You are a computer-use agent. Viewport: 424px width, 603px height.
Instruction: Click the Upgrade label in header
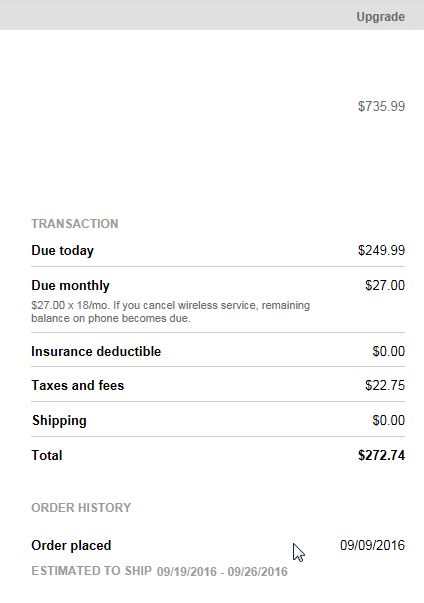pos(380,17)
